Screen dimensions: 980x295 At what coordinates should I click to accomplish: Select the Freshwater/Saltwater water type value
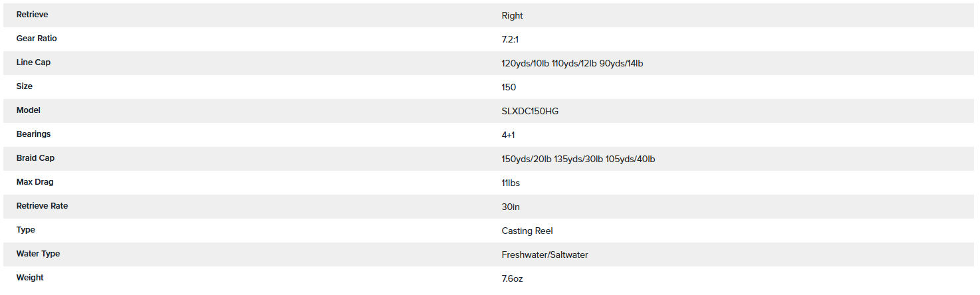point(545,254)
